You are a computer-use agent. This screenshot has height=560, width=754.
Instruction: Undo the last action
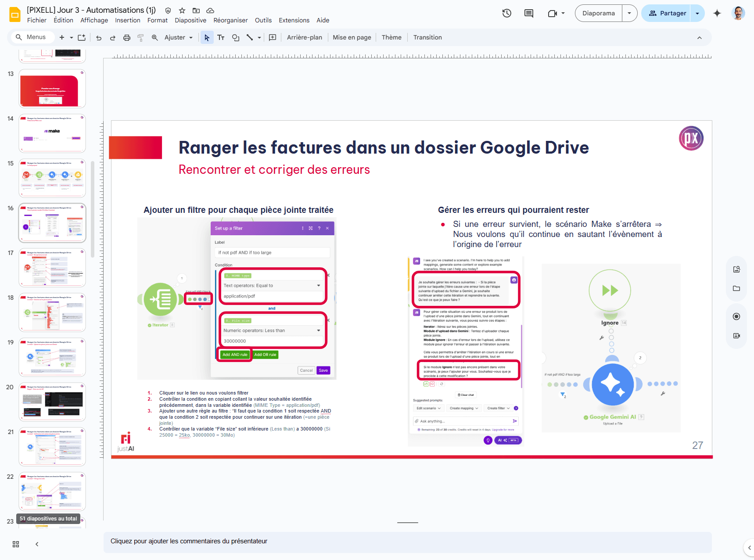pyautogui.click(x=99, y=38)
